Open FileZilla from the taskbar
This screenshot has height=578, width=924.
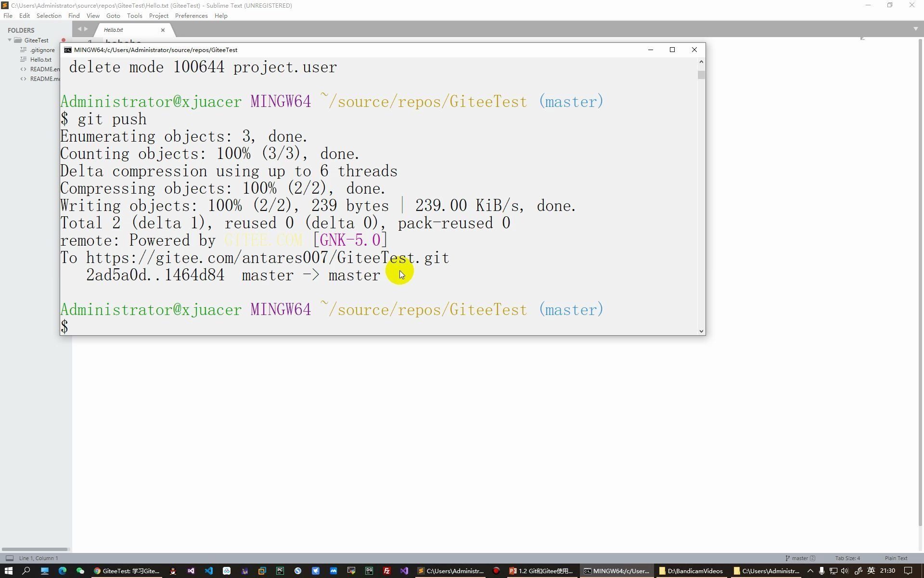(386, 571)
